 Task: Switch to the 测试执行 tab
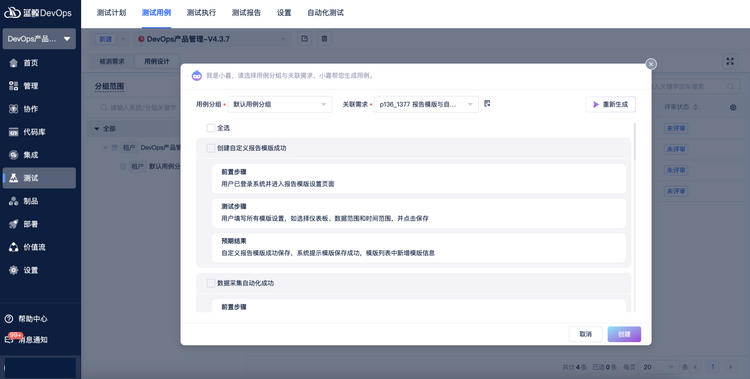201,12
